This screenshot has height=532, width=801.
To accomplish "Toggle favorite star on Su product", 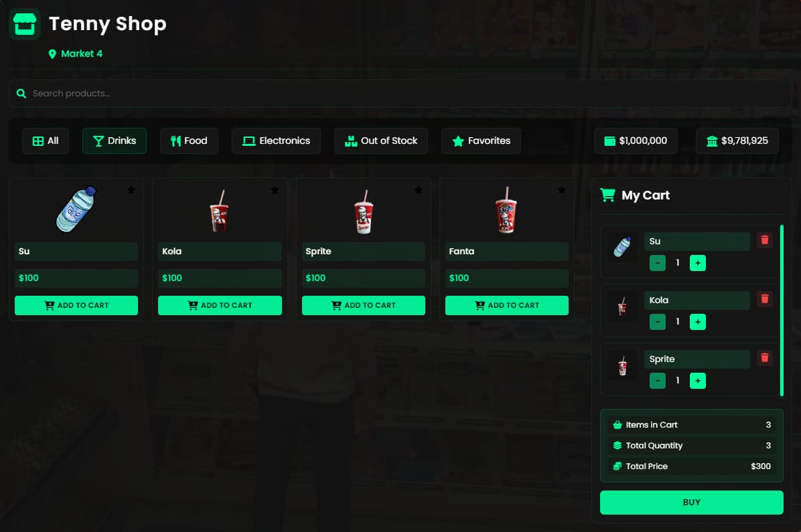I will point(131,190).
